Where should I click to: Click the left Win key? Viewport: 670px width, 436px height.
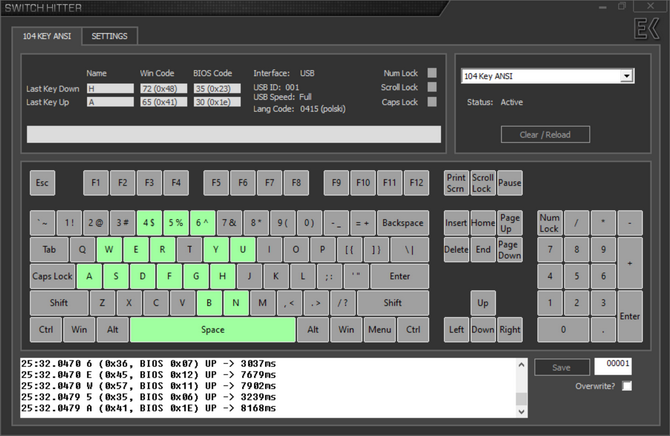tap(79, 330)
